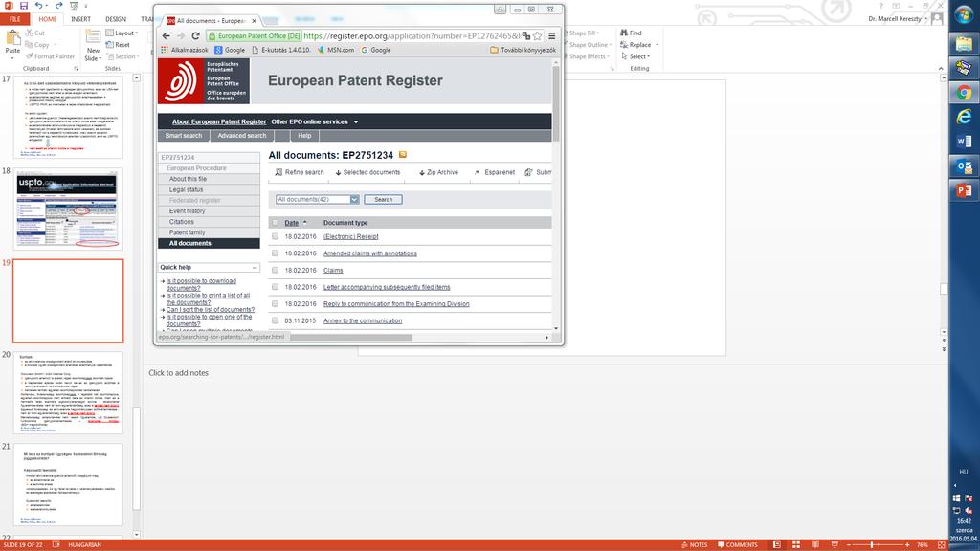The image size is (980, 551).
Task: Bookmark this page with the star icon
Action: coord(538,35)
